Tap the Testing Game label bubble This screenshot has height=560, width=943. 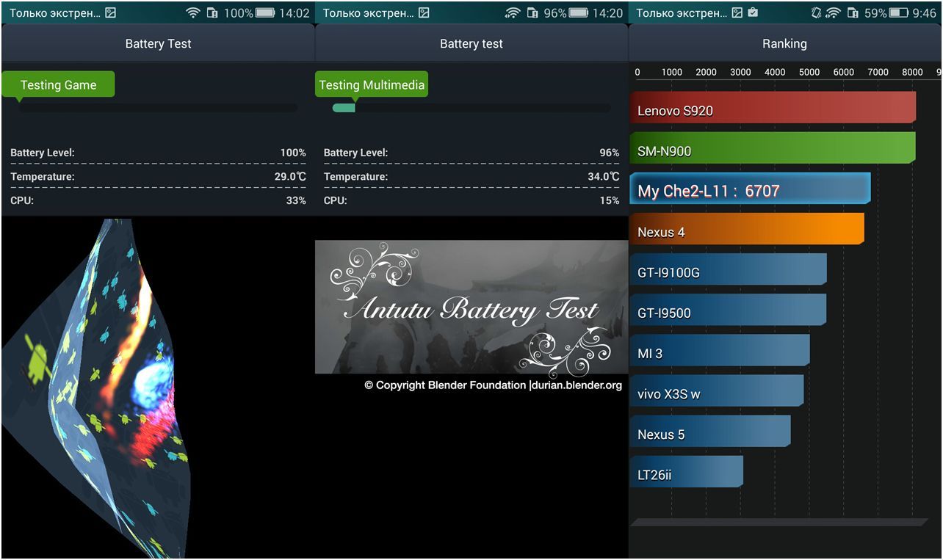click(58, 84)
